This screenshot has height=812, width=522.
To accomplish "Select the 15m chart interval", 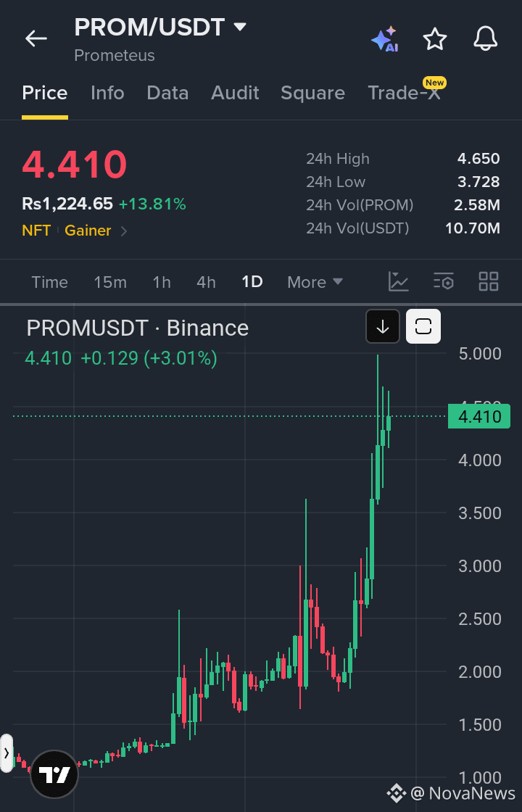I will click(110, 282).
